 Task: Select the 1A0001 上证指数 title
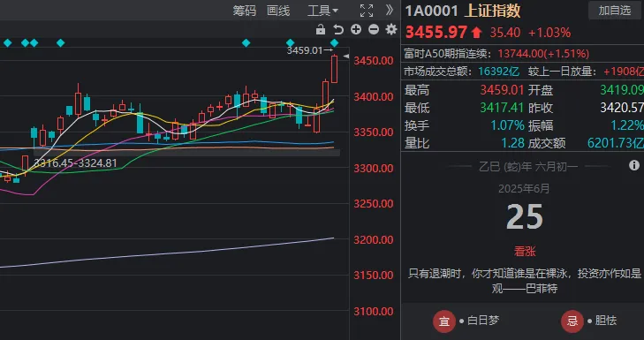(x=463, y=11)
